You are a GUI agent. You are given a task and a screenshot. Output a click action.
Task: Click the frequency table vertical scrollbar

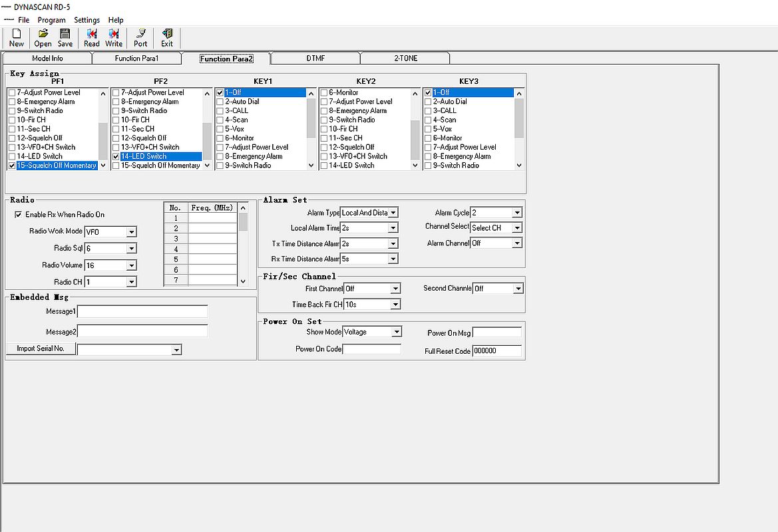coord(243,245)
